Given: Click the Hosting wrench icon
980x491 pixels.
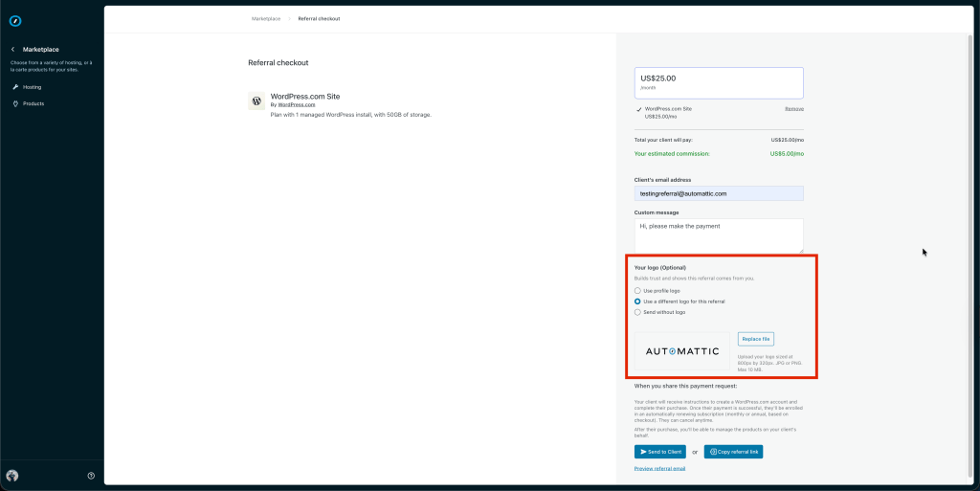Looking at the screenshot, I should pos(15,87).
